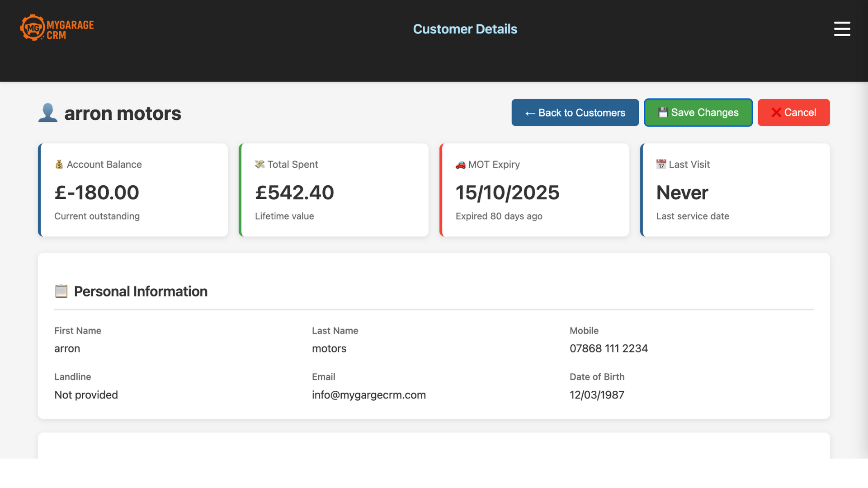Open the hamburger navigation menu
Image resolution: width=868 pixels, height=488 pixels.
click(843, 28)
